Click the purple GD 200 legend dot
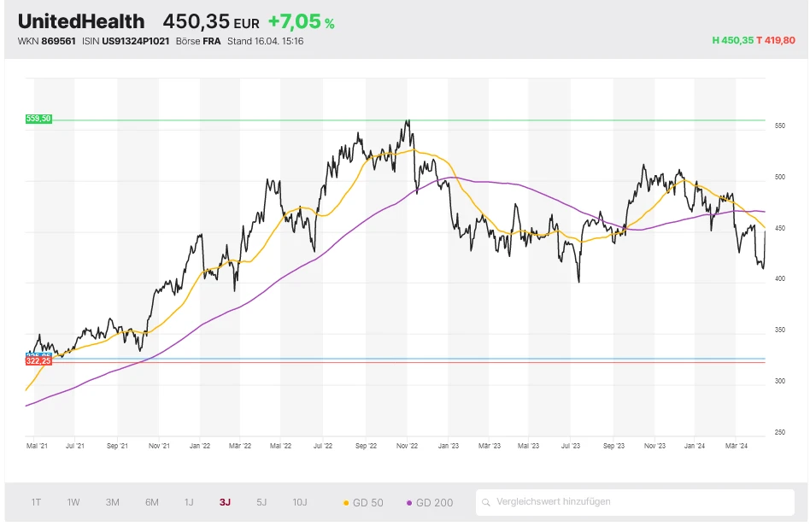Viewport: 810px width, 532px height. [x=411, y=502]
